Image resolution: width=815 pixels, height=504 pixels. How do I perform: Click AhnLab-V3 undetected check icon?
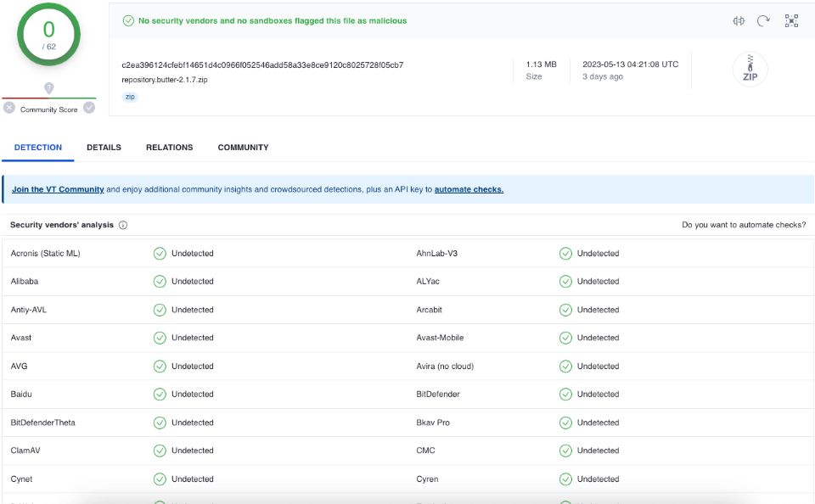click(565, 254)
